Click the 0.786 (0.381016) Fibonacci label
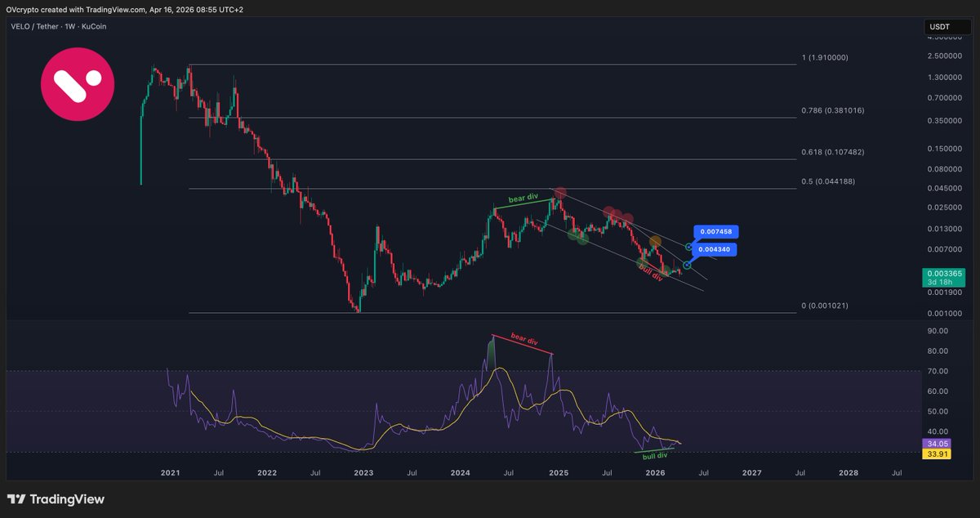 click(x=833, y=110)
